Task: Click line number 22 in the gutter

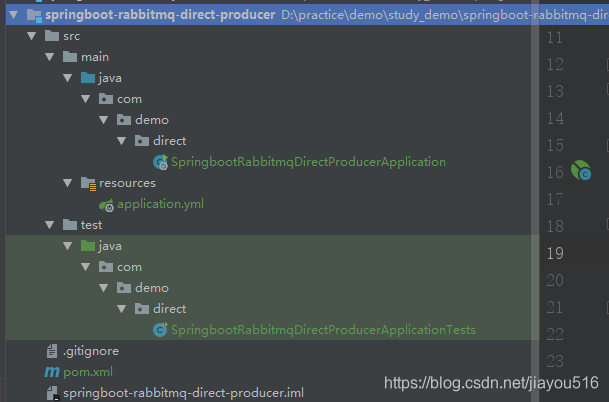Action: [x=555, y=334]
